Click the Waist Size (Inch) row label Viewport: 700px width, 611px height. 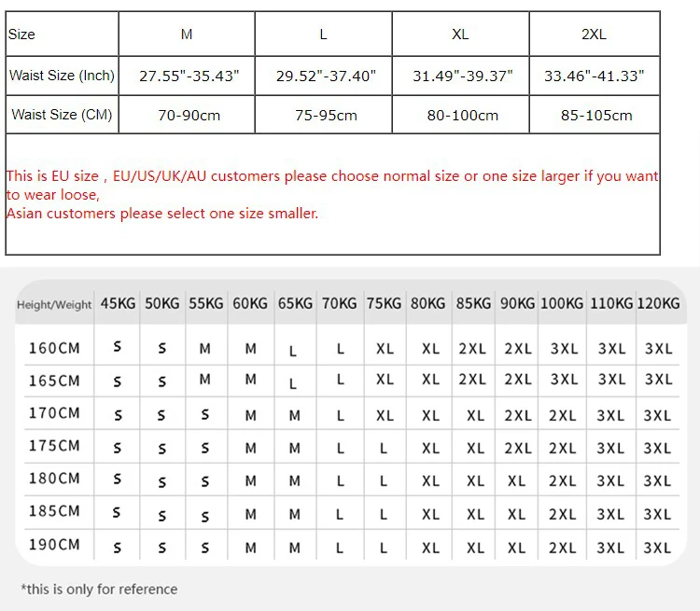62,76
